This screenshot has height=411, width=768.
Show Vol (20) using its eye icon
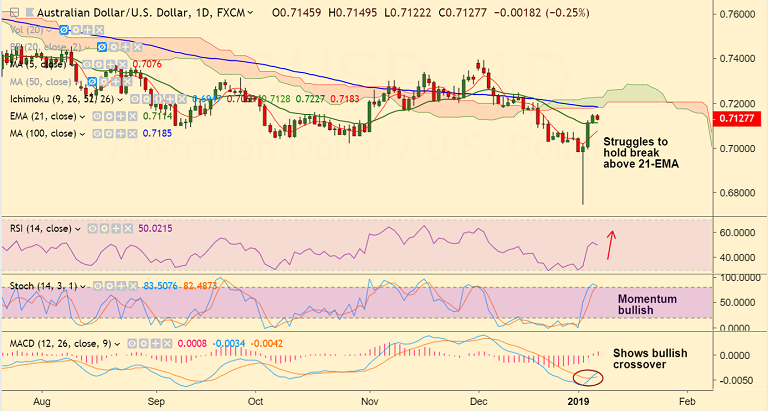(64, 30)
